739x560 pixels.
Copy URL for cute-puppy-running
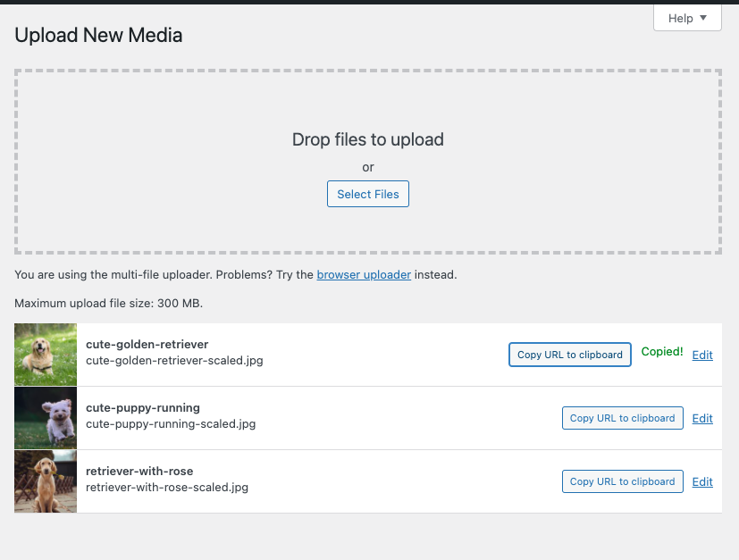tap(622, 417)
